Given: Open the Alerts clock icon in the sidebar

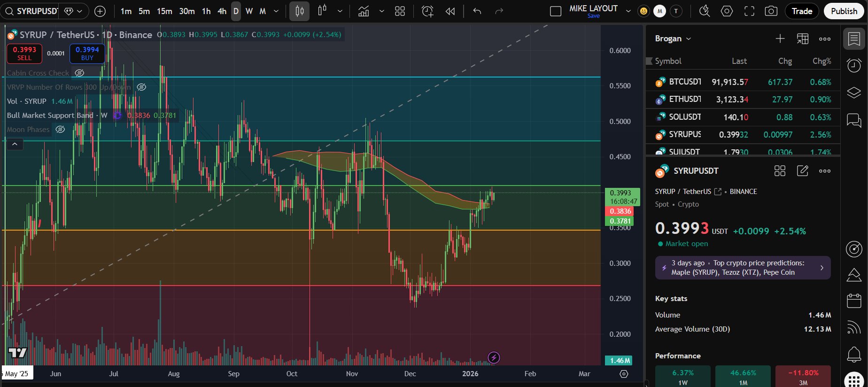Looking at the screenshot, I should [854, 66].
